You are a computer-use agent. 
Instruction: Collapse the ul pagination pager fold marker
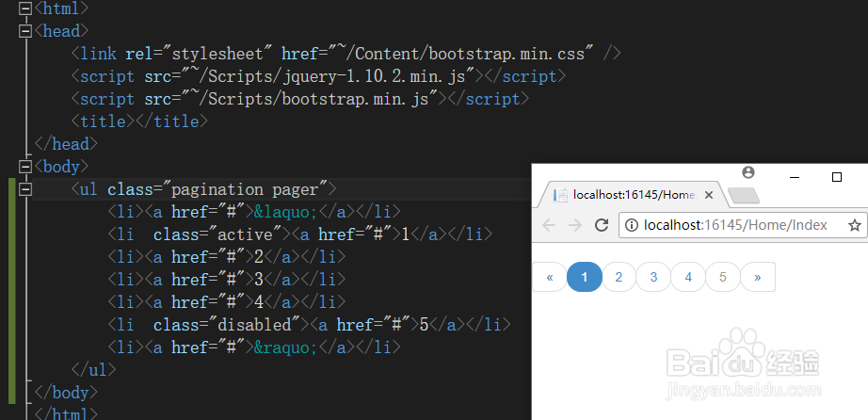pos(24,189)
